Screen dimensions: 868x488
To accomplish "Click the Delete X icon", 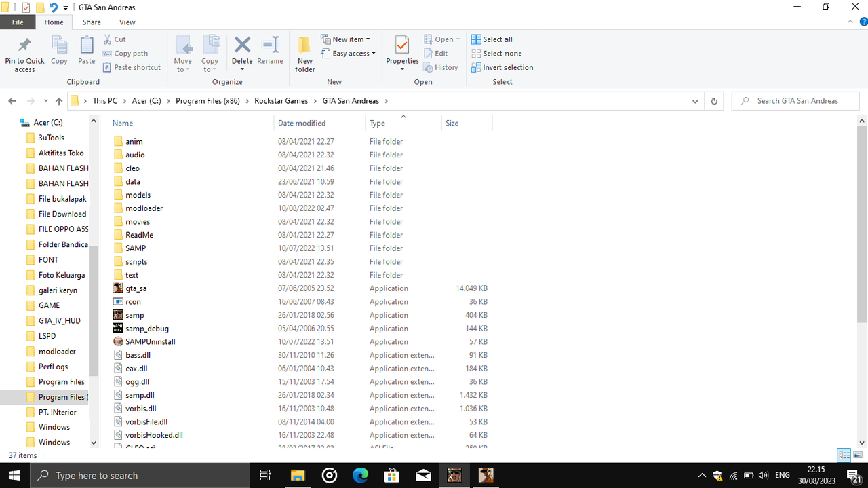I will pos(242,45).
